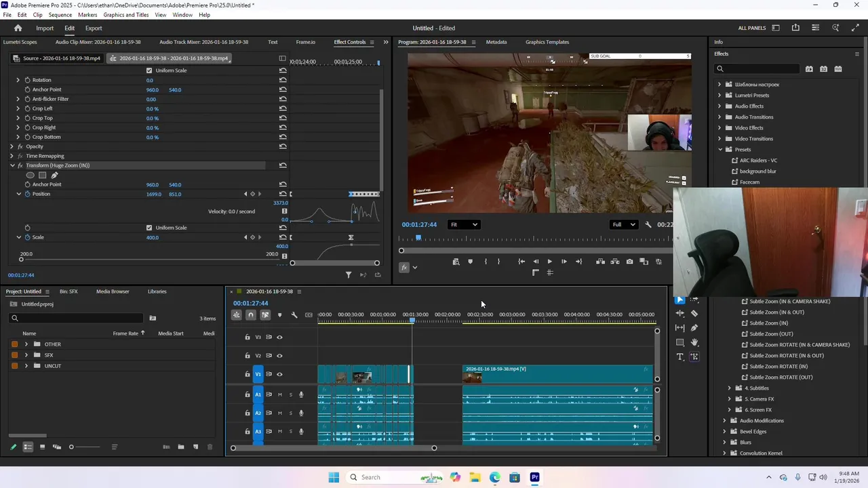Expand the Time Remapping effect

[x=12, y=156]
